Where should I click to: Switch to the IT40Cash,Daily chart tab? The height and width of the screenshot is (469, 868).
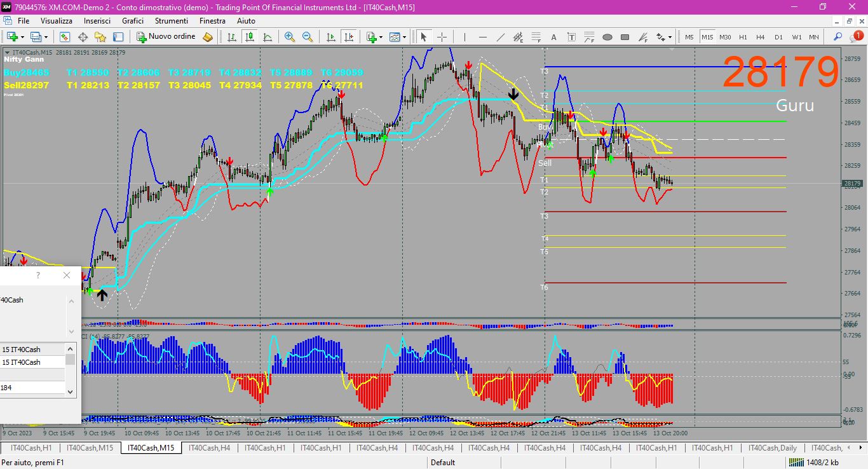point(772,448)
